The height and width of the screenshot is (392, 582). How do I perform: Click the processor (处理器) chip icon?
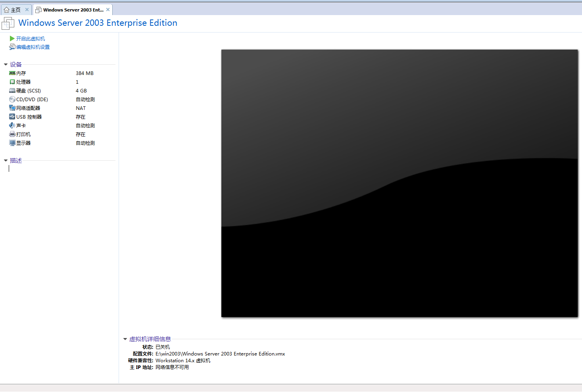point(12,82)
